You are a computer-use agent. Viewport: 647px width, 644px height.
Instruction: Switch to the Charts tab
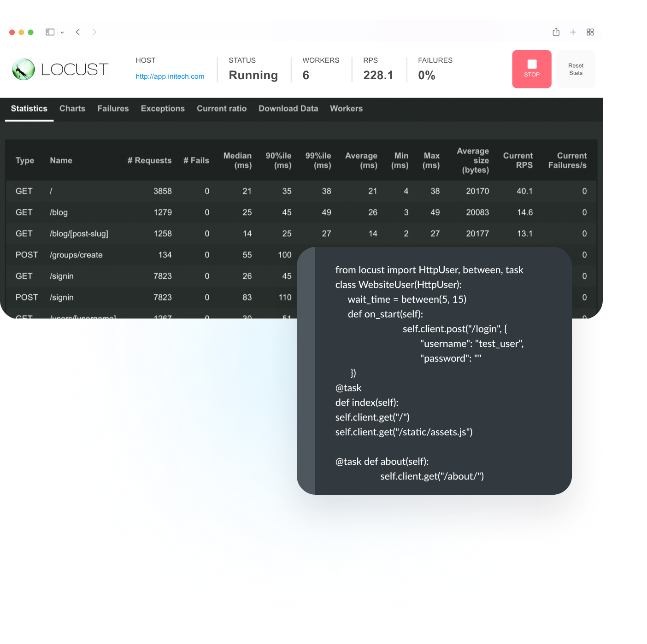coord(72,109)
